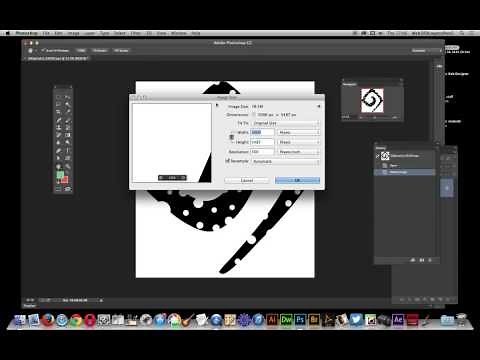Viewport: 480px width, 360px height.
Task: Select the Healing Brush tool
Action: tap(59, 120)
